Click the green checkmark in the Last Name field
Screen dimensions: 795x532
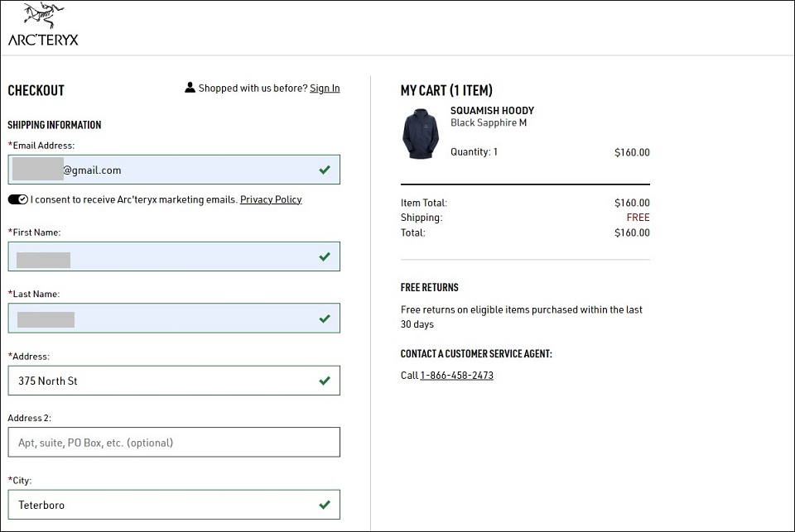[325, 319]
